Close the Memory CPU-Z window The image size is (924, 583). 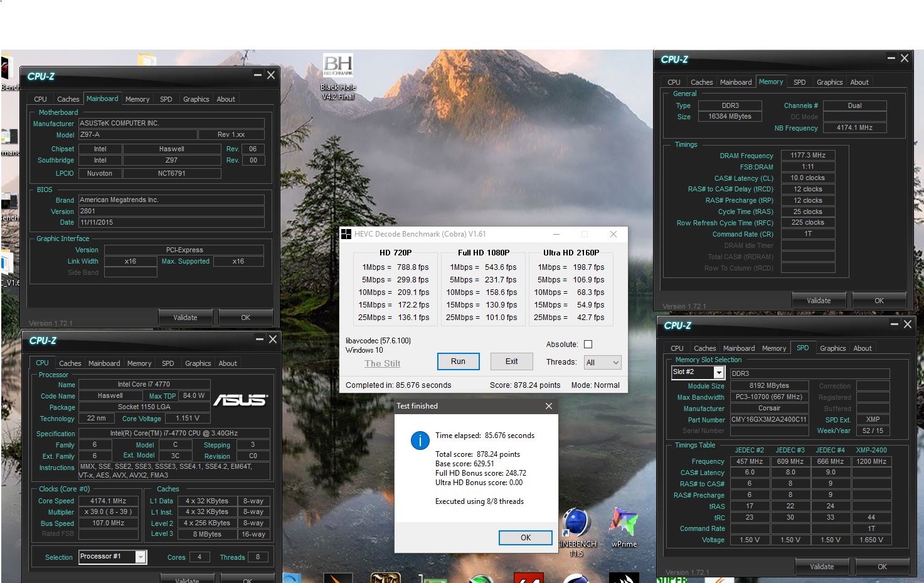(904, 58)
